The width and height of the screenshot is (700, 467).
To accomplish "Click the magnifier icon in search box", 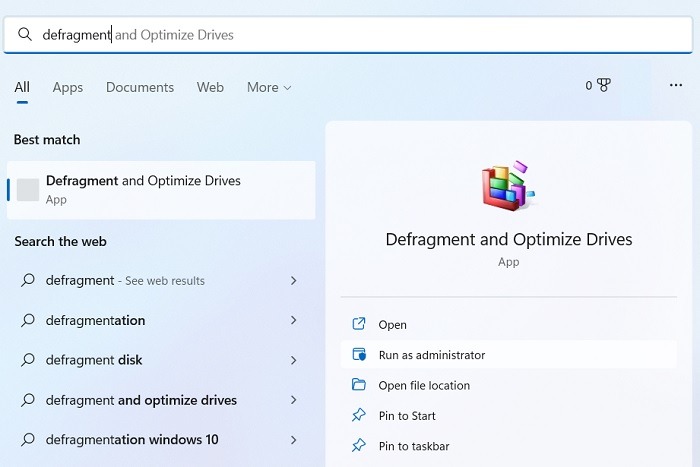I will [x=25, y=34].
